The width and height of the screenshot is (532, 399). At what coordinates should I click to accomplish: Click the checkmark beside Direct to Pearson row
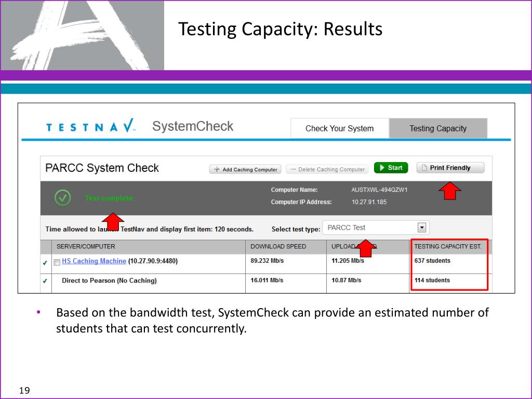click(45, 281)
